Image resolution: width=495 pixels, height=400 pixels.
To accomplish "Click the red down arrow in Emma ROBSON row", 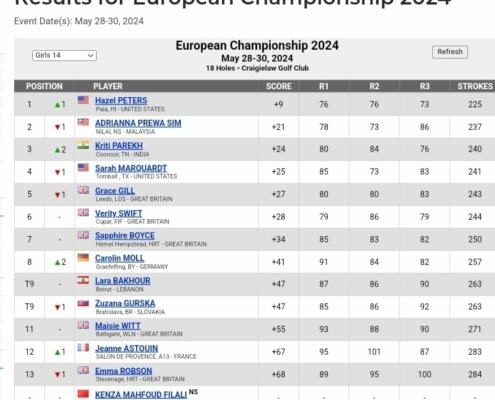I will (57, 375).
